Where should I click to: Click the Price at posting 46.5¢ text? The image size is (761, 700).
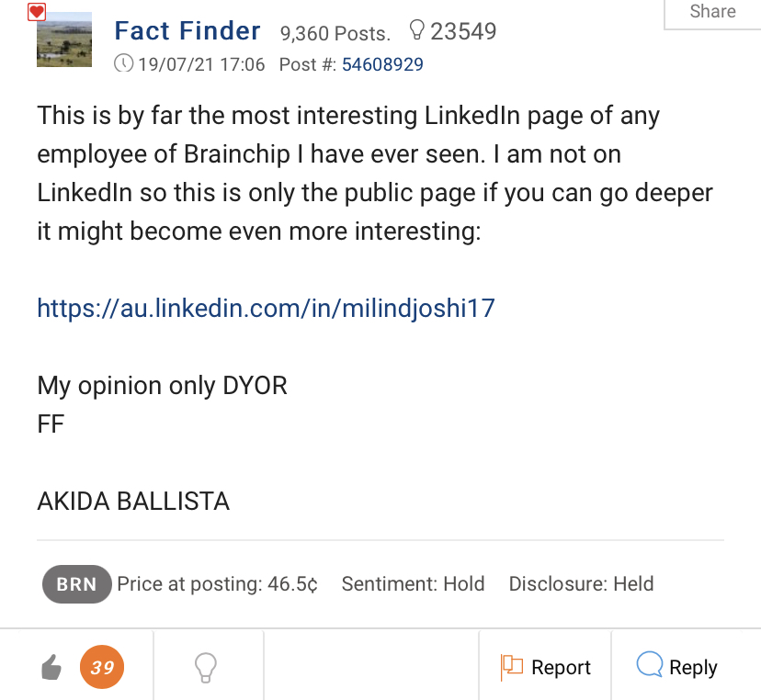pos(217,584)
